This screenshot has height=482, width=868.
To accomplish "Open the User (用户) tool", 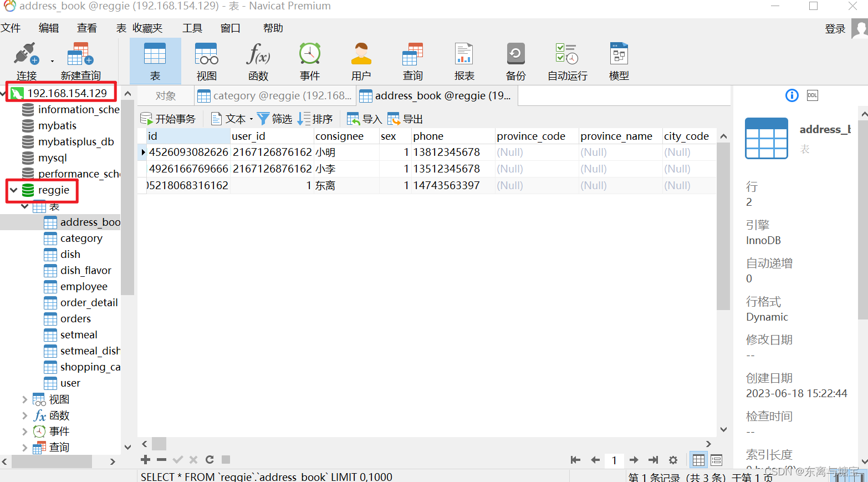I will coord(361,62).
